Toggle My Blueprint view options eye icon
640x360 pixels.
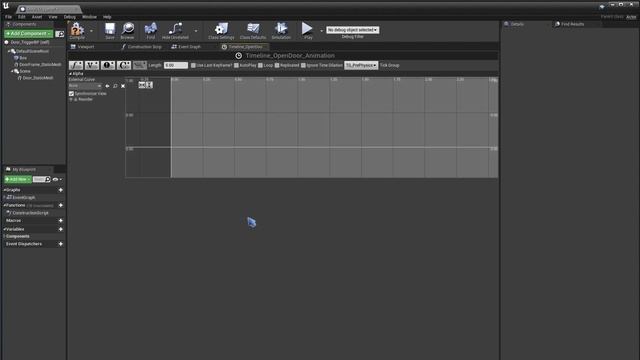coord(56,180)
